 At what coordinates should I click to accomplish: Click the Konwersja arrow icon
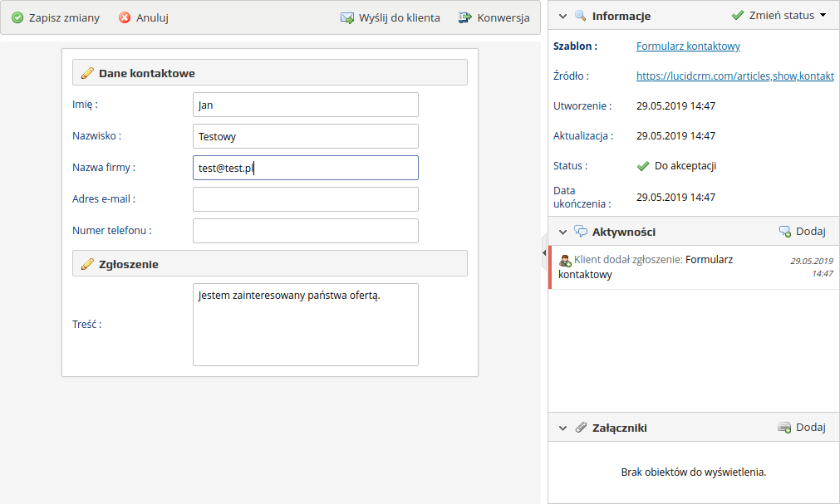pos(465,17)
